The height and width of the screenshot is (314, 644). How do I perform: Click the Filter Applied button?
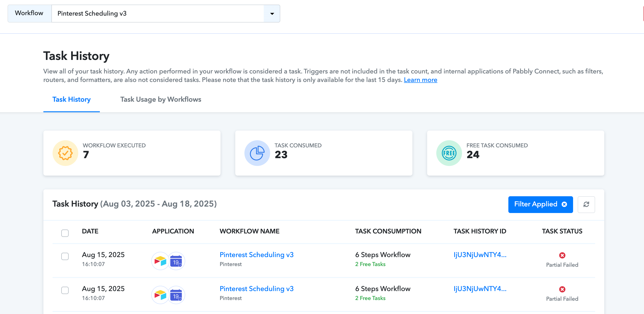(x=540, y=204)
